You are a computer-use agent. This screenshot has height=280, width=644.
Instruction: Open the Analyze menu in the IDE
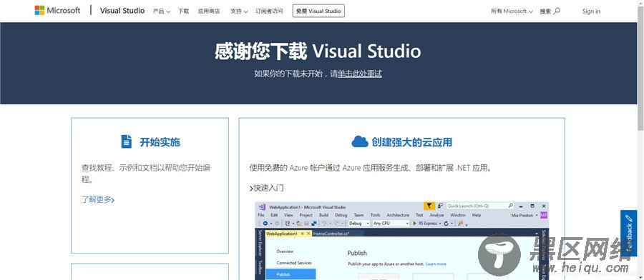point(436,215)
